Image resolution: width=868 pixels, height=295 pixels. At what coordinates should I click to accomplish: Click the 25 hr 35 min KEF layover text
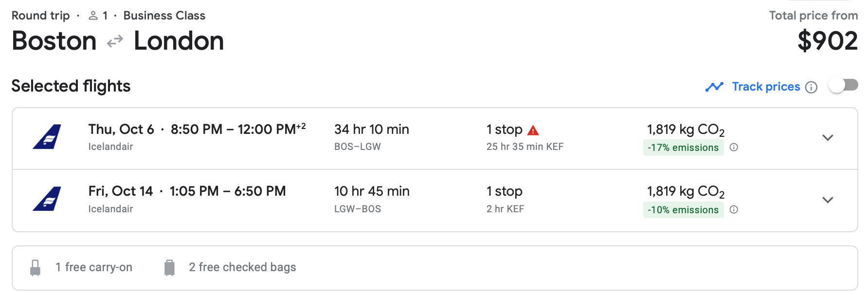524,147
